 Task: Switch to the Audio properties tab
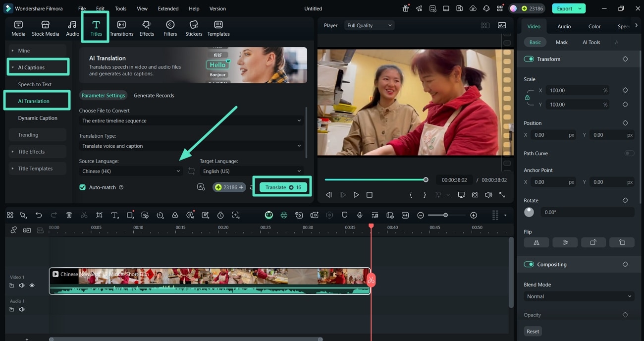coord(564,26)
